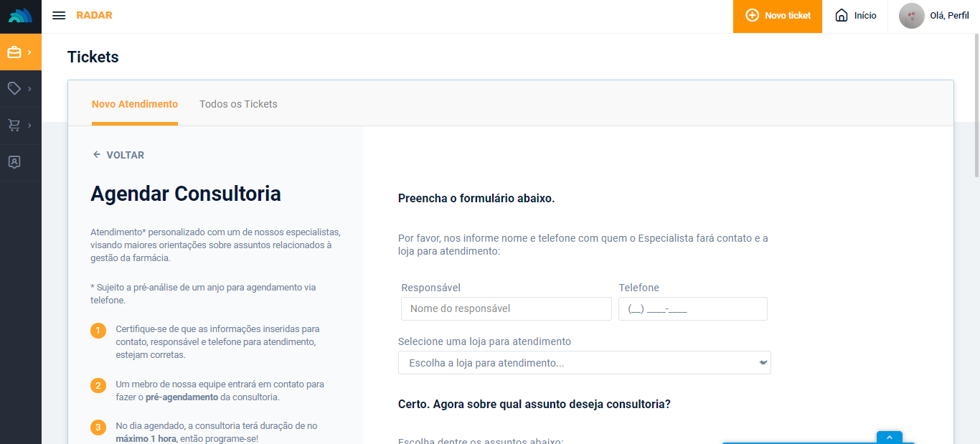
Task: Switch to the Novo Atendimento tab
Action: 135,104
